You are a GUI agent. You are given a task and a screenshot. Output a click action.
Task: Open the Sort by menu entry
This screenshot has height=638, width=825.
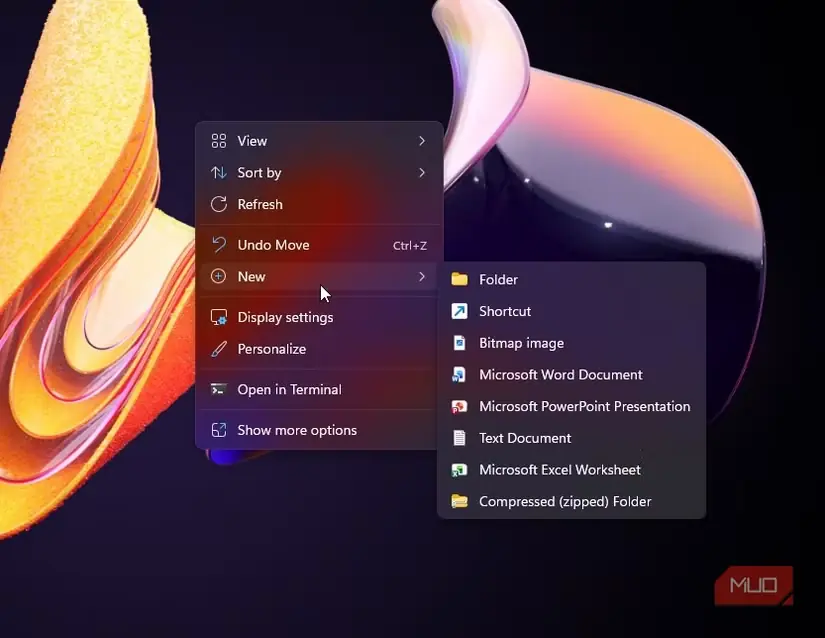point(318,173)
